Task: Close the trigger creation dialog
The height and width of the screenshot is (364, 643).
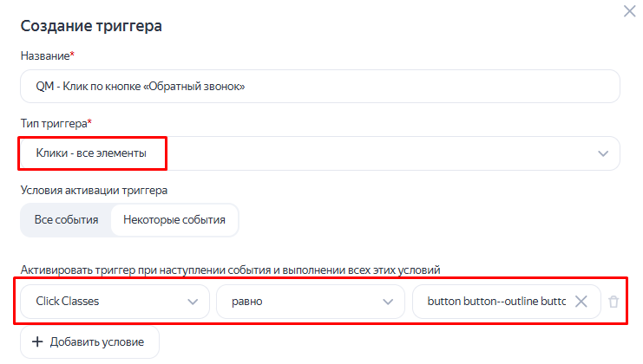Action: (629, 11)
